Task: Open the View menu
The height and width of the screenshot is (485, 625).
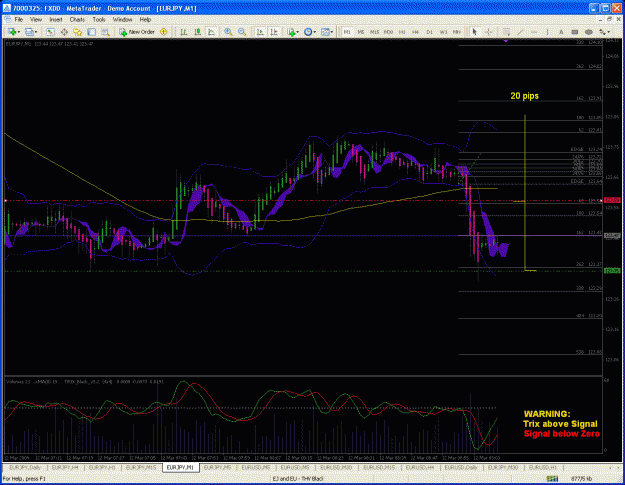Action: (36, 19)
